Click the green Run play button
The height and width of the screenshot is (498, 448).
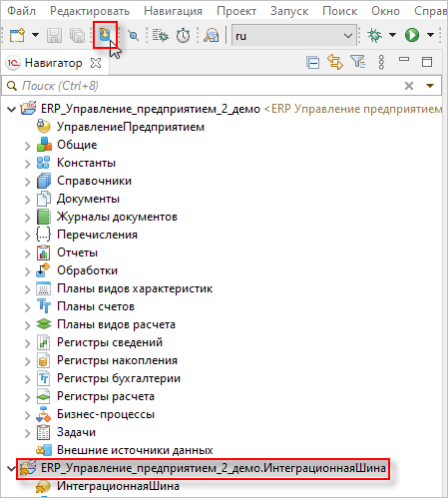(412, 35)
